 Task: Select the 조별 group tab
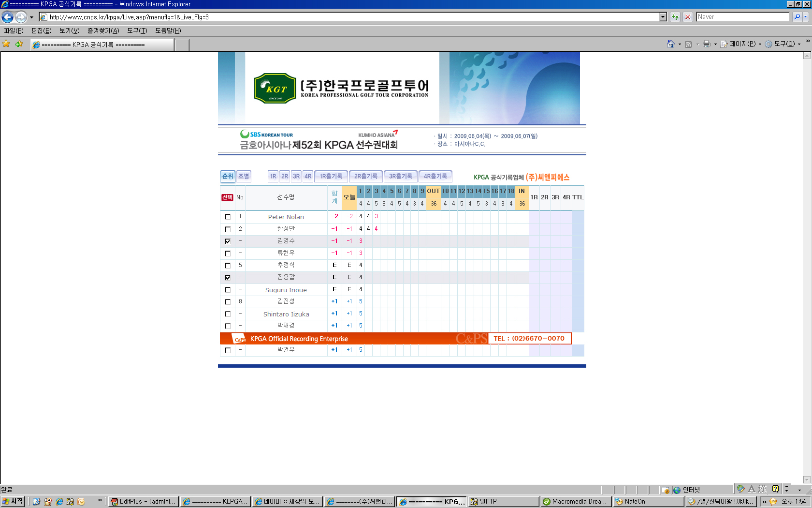(244, 176)
